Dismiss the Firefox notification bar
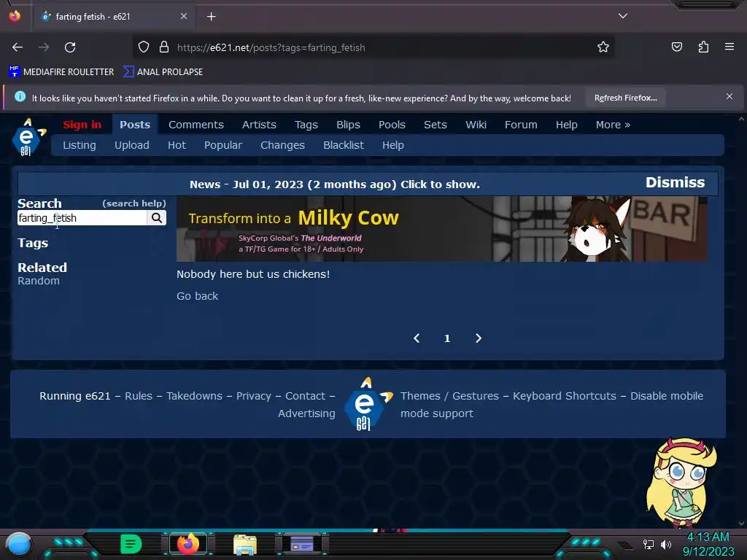The height and width of the screenshot is (560, 747). pyautogui.click(x=729, y=97)
